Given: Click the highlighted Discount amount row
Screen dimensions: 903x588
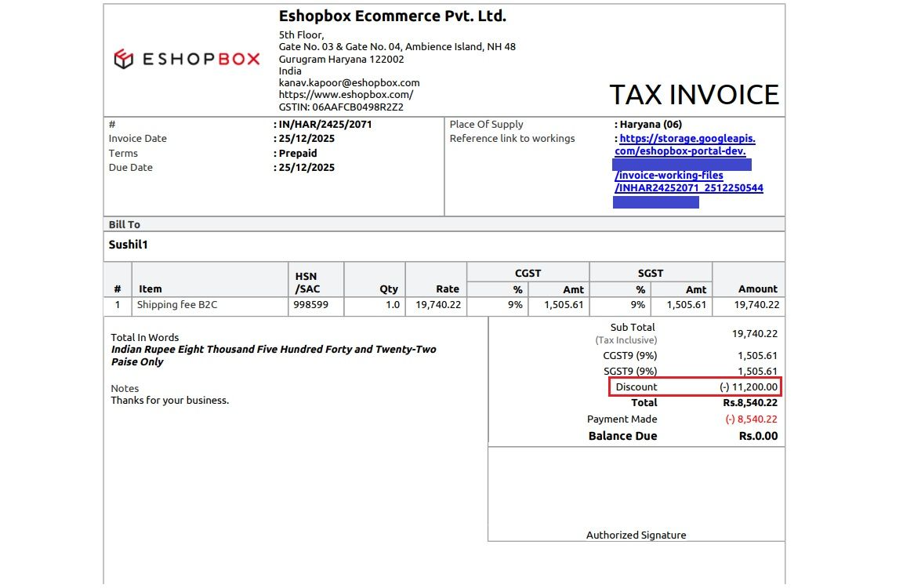Looking at the screenshot, I should click(x=696, y=387).
